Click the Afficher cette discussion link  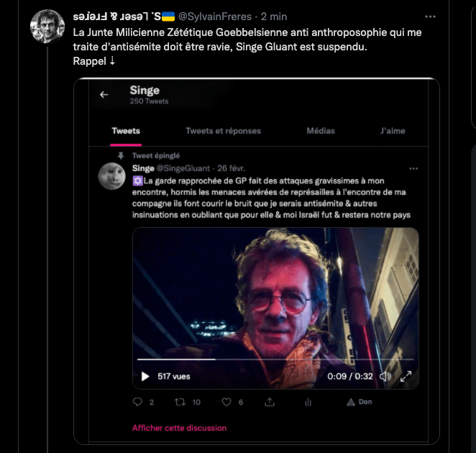(x=179, y=428)
